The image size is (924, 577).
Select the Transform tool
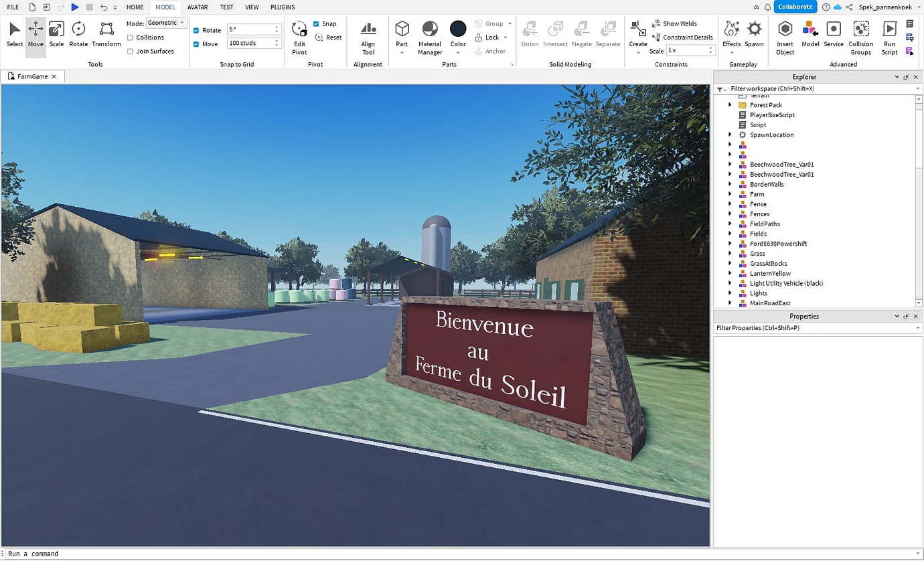tap(106, 35)
